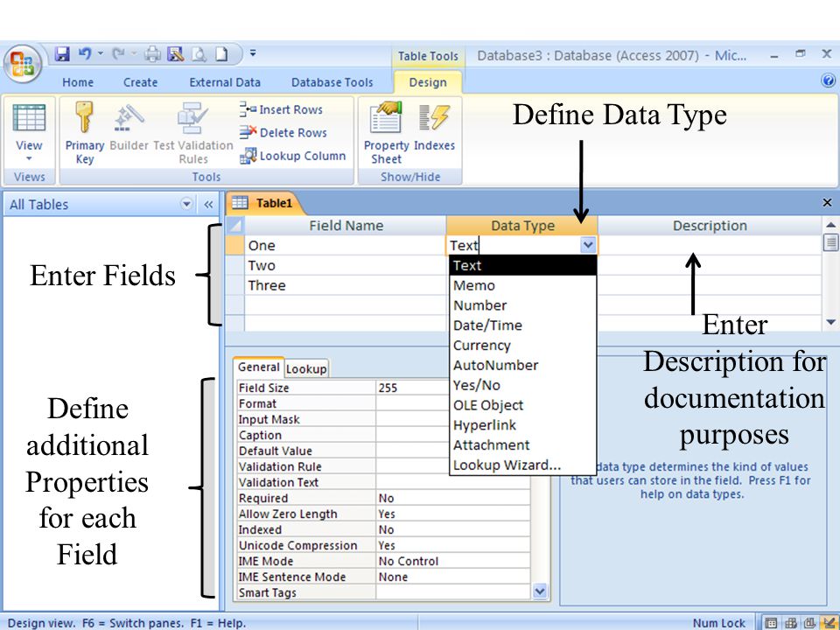Switch to the Lookup properties tab
Image resolution: width=840 pixels, height=630 pixels.
[x=306, y=369]
